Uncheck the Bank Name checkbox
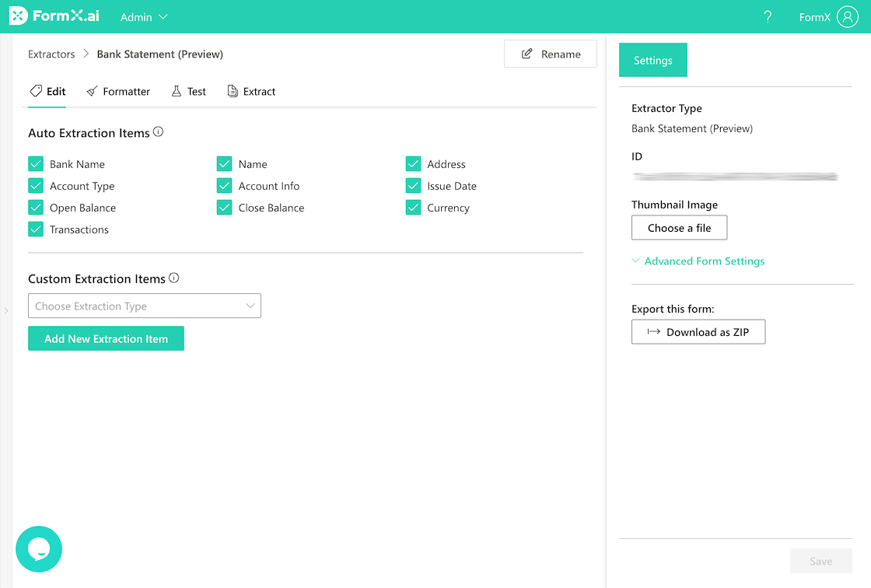The width and height of the screenshot is (871, 588). 36,163
